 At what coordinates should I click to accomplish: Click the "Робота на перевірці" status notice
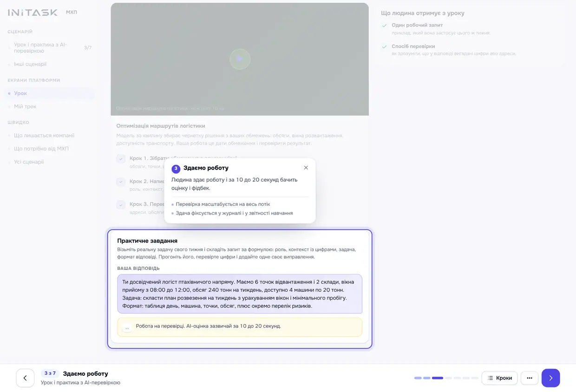(240, 327)
